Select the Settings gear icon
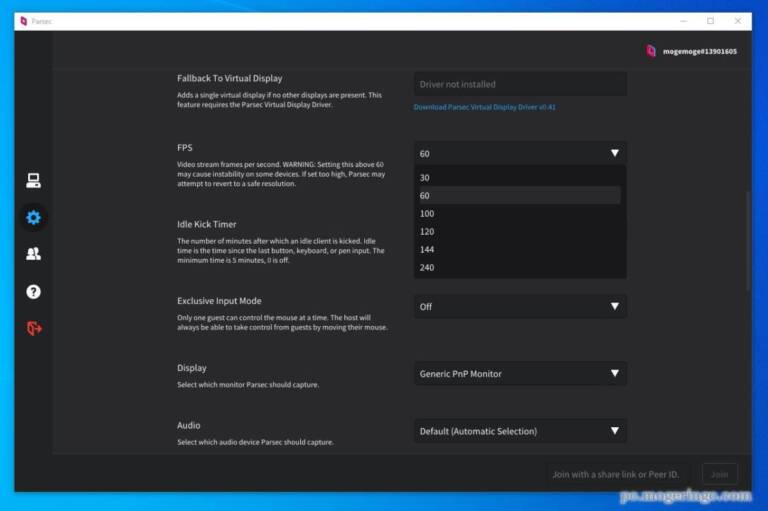Image resolution: width=768 pixels, height=511 pixels. [33, 217]
